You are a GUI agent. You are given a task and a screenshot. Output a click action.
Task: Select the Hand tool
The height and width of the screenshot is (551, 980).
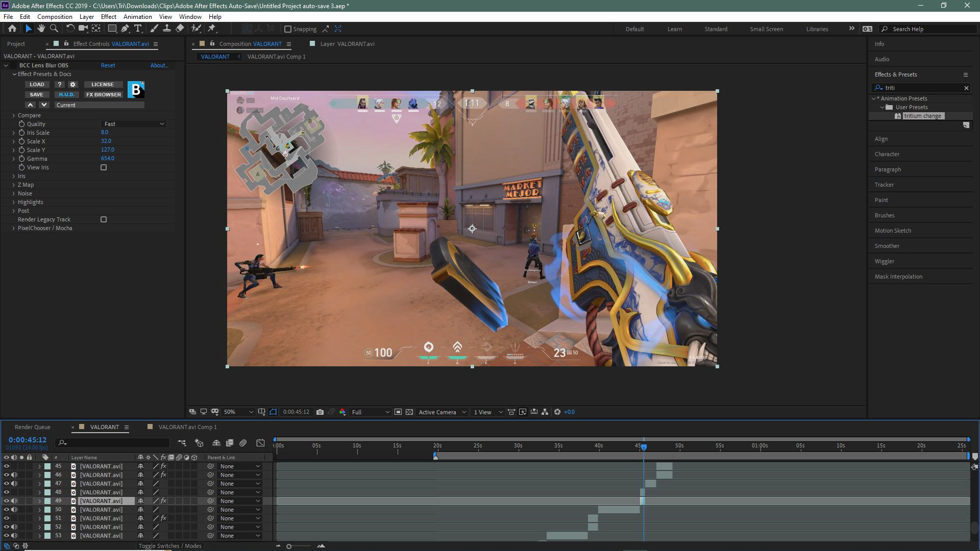pos(41,29)
